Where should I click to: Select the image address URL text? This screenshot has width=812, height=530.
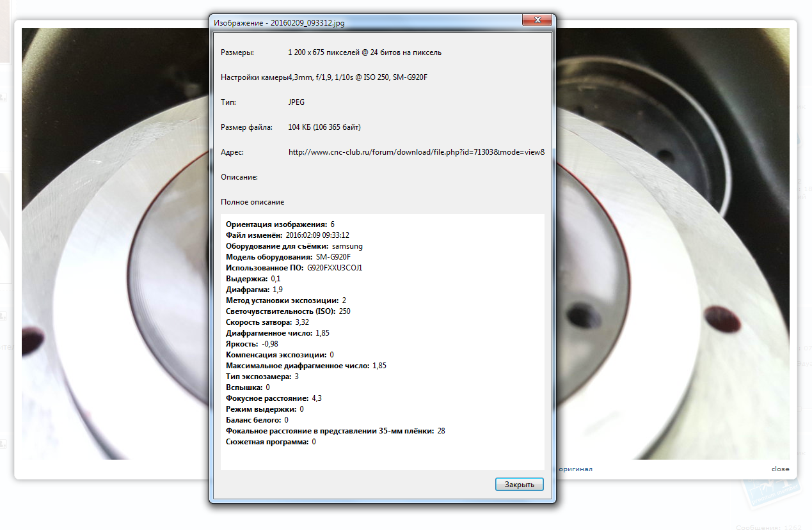pyautogui.click(x=417, y=152)
